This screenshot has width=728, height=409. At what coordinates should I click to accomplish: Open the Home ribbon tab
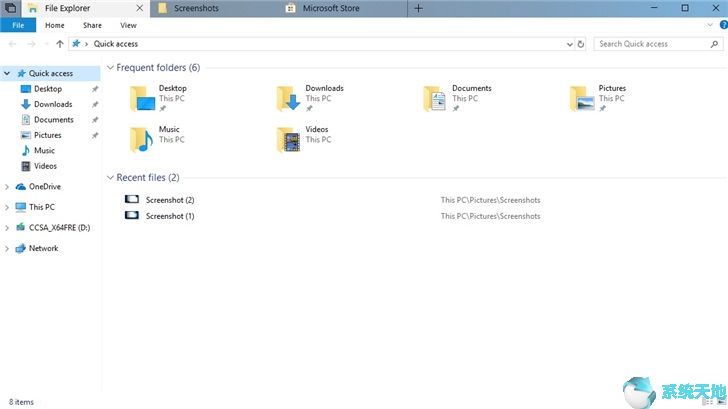point(55,26)
